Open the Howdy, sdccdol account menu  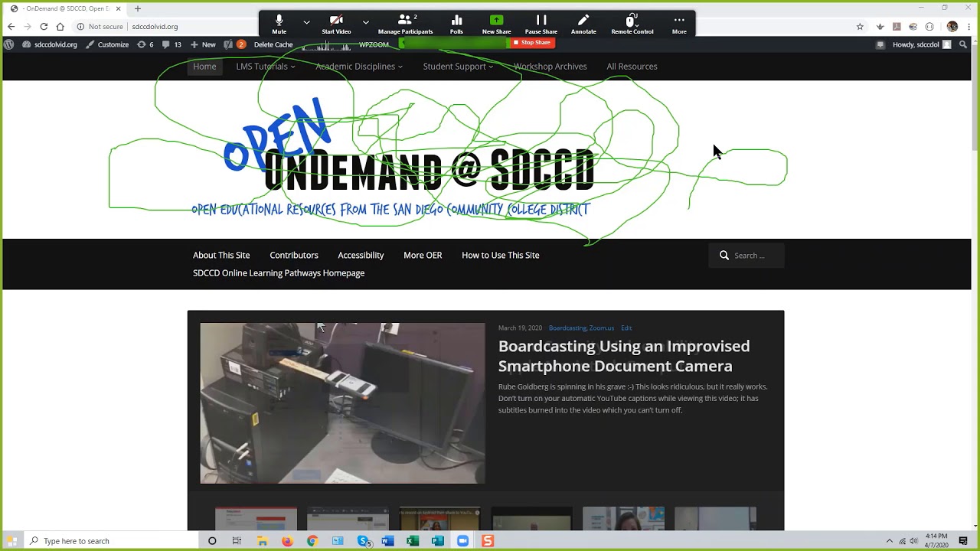[922, 44]
